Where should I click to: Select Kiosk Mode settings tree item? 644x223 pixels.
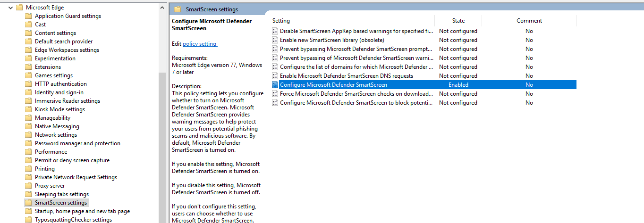[60, 109]
